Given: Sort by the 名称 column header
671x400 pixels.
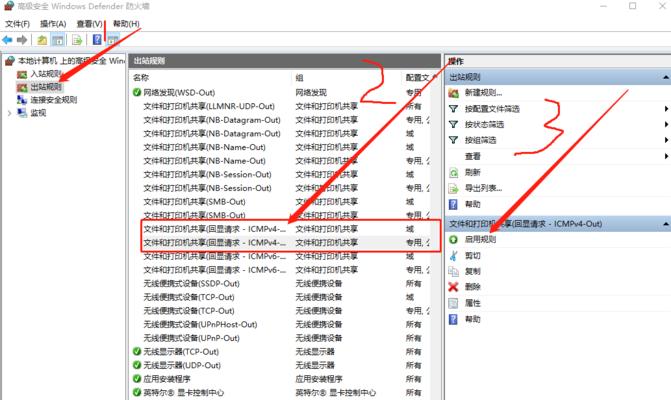Looking at the screenshot, I should pos(141,77).
